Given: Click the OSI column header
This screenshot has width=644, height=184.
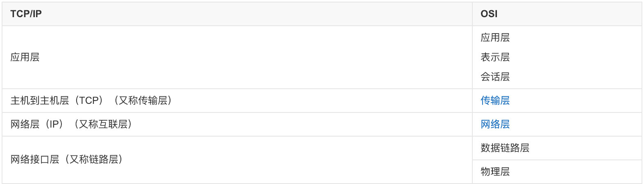Looking at the screenshot, I should coord(489,14).
